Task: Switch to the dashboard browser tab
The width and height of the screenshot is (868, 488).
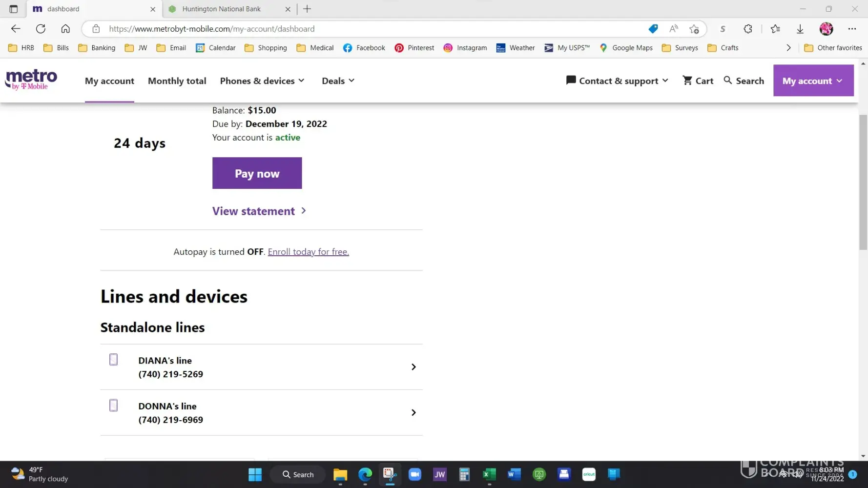Action: click(94, 9)
